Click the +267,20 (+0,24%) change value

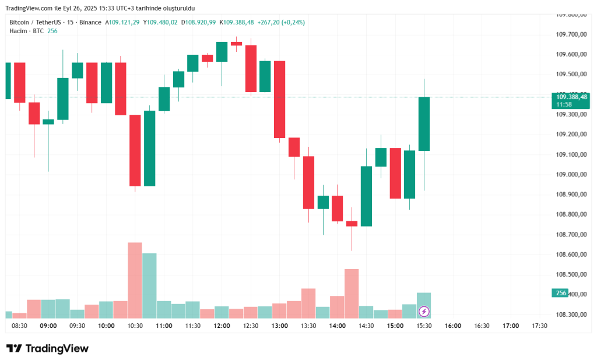(x=281, y=22)
